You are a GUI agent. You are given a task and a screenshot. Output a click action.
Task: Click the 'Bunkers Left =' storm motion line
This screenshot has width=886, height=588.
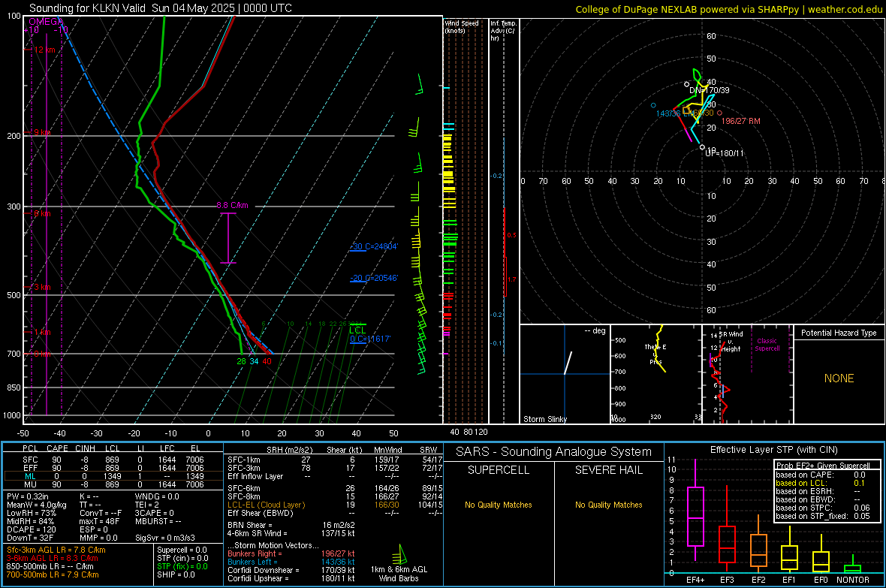(x=291, y=562)
